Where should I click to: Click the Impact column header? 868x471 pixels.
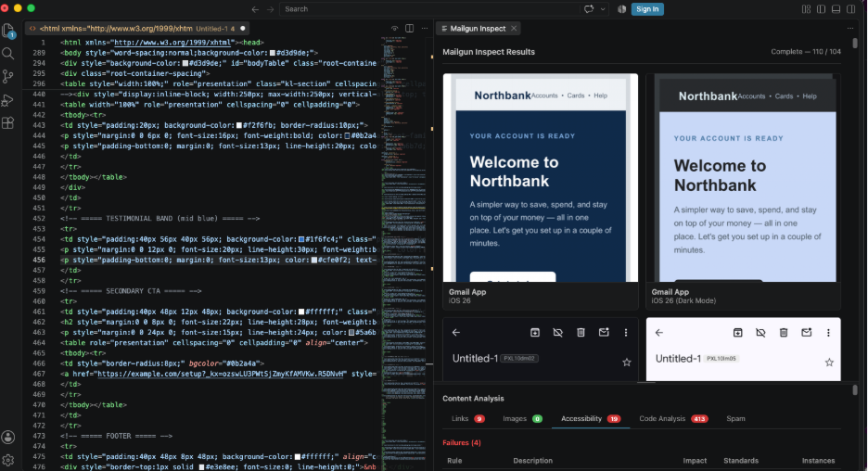point(695,461)
